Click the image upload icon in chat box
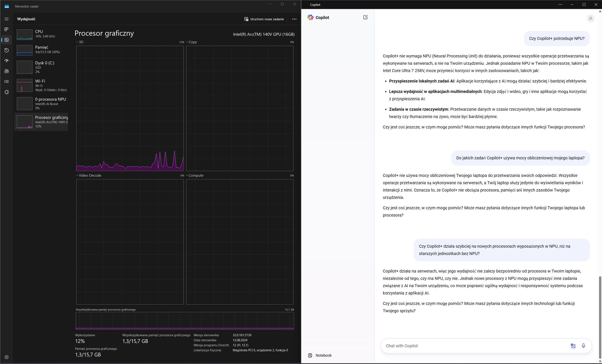The height and width of the screenshot is (364, 602). [573, 346]
